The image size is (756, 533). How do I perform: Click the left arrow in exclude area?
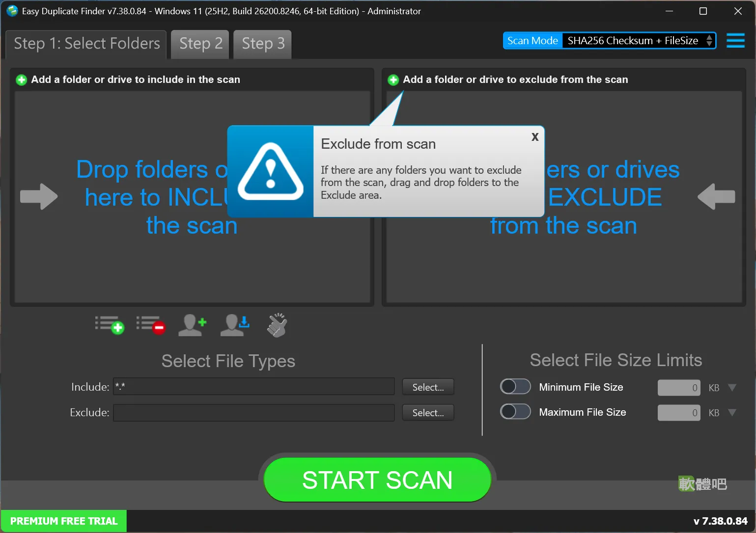tap(716, 196)
